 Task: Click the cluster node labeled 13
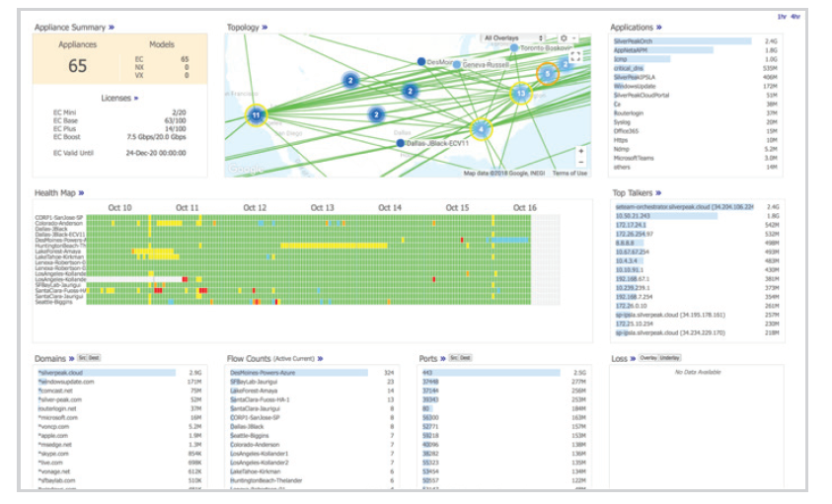[521, 94]
